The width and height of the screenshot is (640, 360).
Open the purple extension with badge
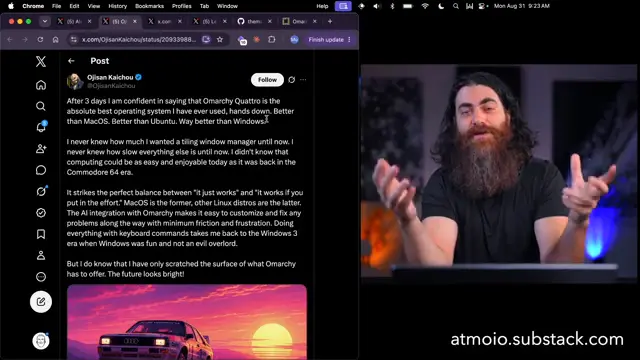click(242, 40)
